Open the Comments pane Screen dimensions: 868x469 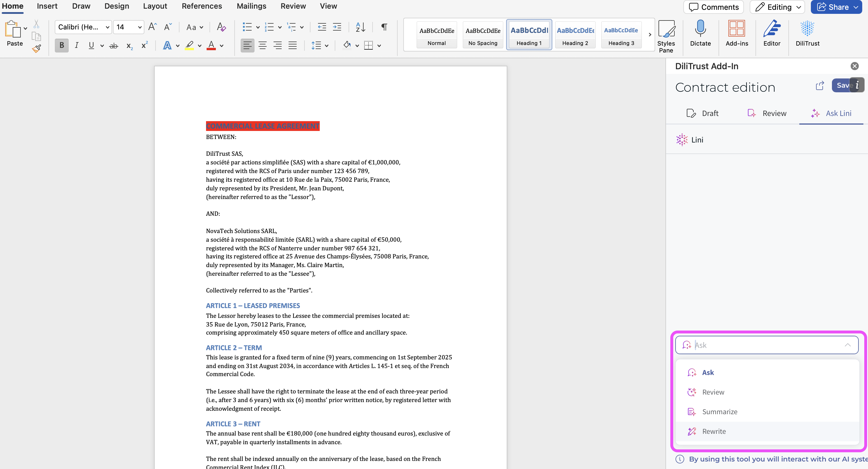pos(713,7)
